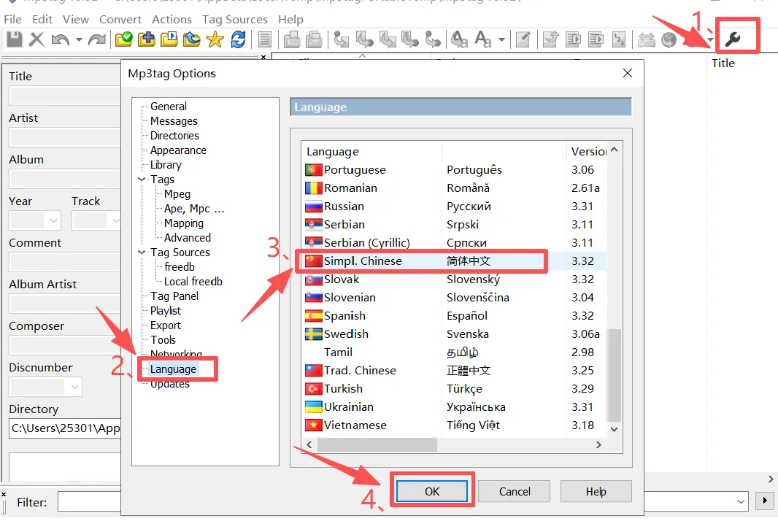
Task: Open the Tag Sources menu
Action: click(x=235, y=20)
